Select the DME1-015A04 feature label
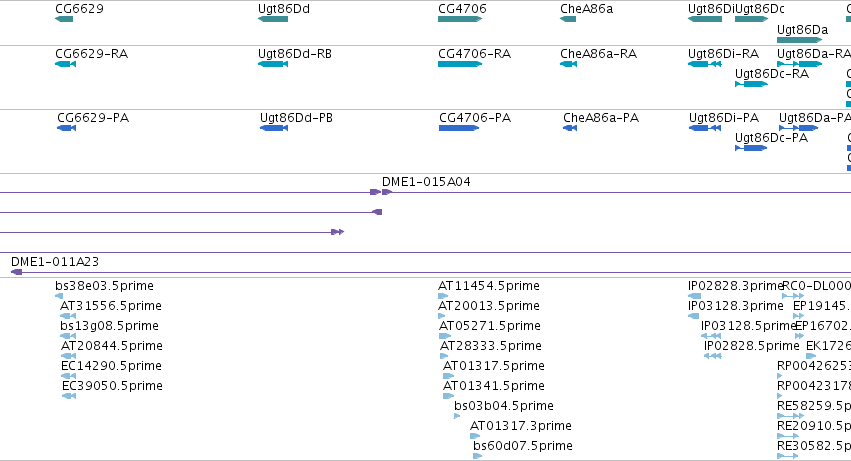Image resolution: width=851 pixels, height=461 pixels. pyautogui.click(x=426, y=182)
